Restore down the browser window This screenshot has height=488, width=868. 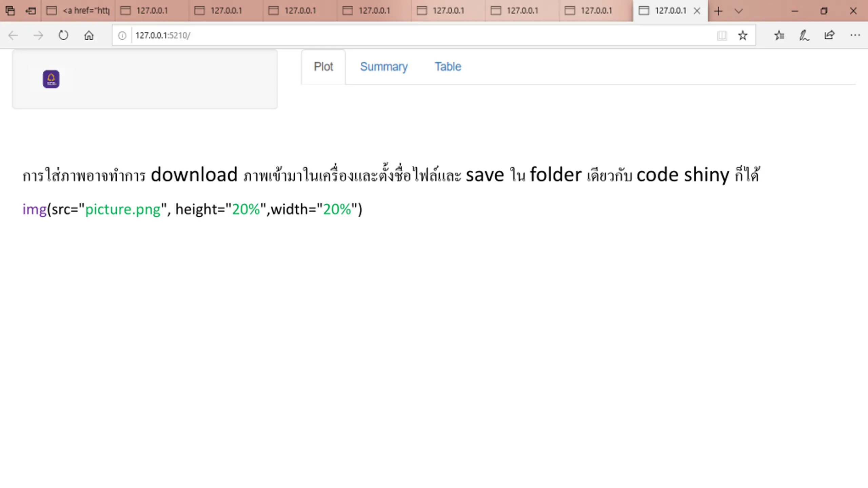click(824, 11)
